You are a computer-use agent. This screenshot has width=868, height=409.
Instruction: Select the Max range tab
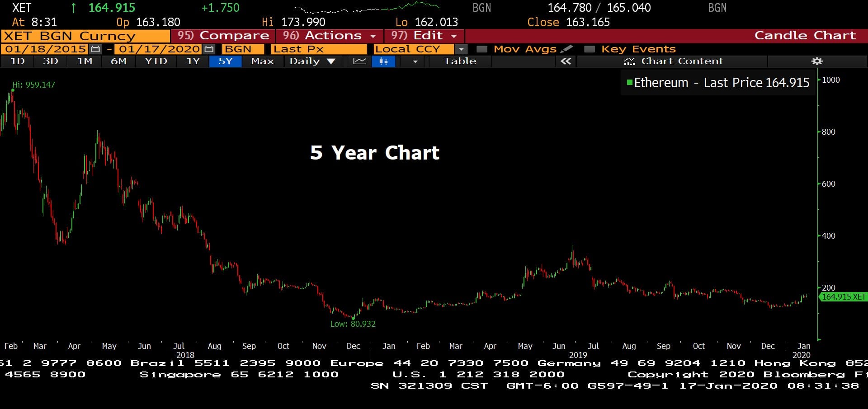[x=263, y=61]
